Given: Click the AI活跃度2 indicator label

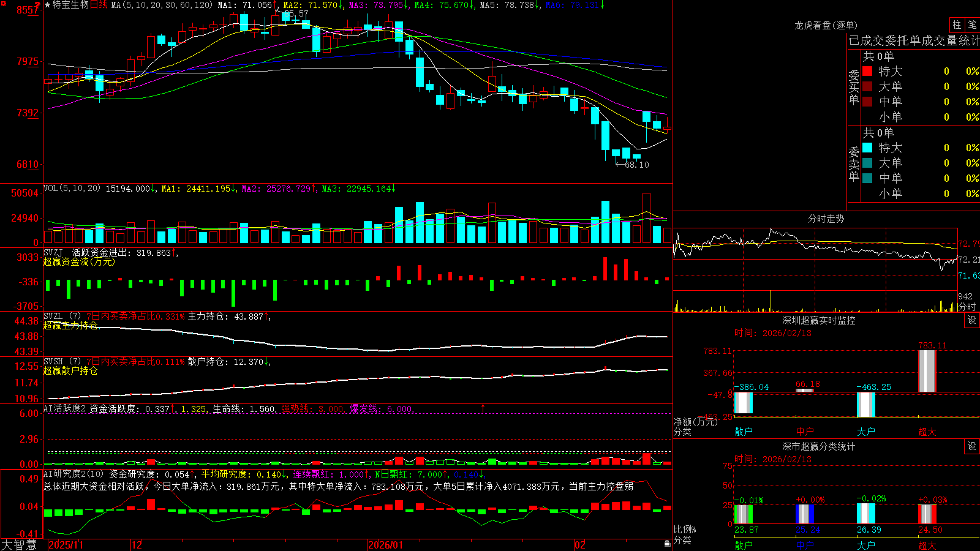Looking at the screenshot, I should click(x=65, y=408).
